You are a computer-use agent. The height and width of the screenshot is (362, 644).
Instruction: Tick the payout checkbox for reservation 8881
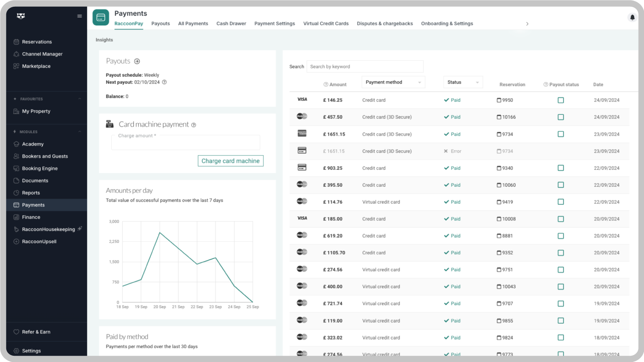click(x=561, y=236)
